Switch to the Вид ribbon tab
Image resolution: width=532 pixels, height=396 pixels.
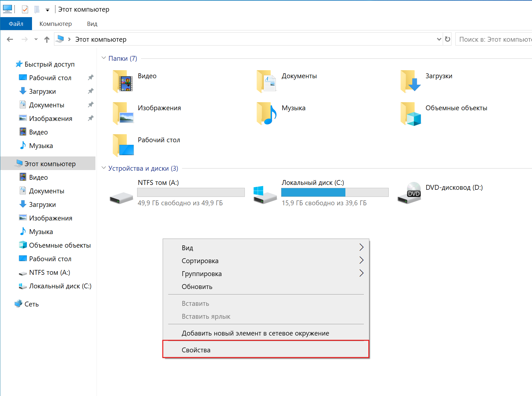tap(92, 24)
